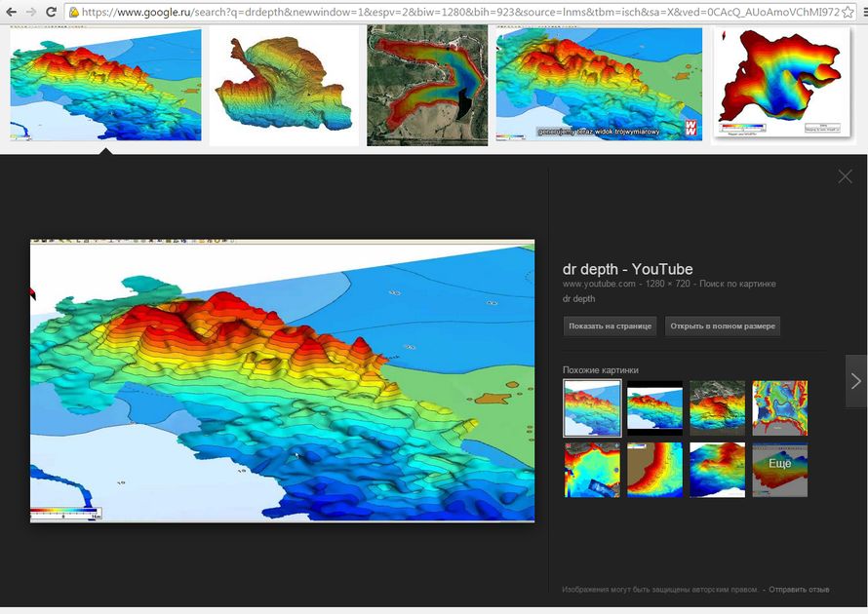Click the "Поиск по картинке" link
This screenshot has width=868, height=614.
coord(742,284)
